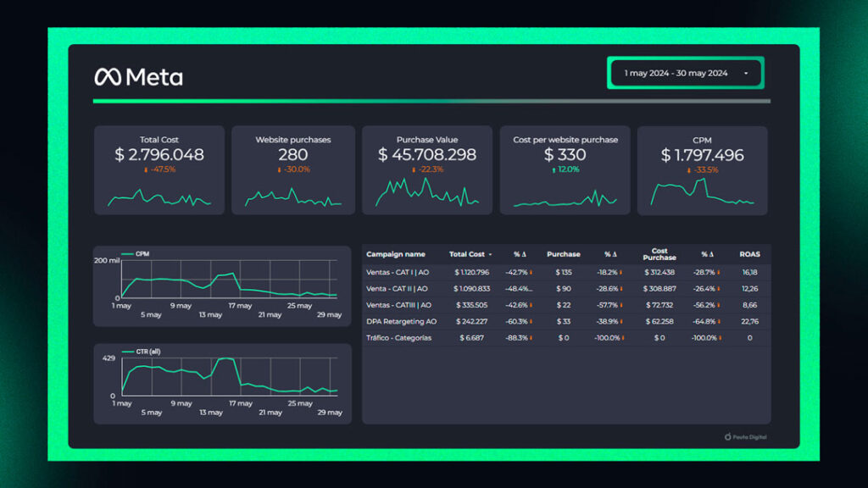
Task: Open the date range dropdown arrow
Action: 746,74
